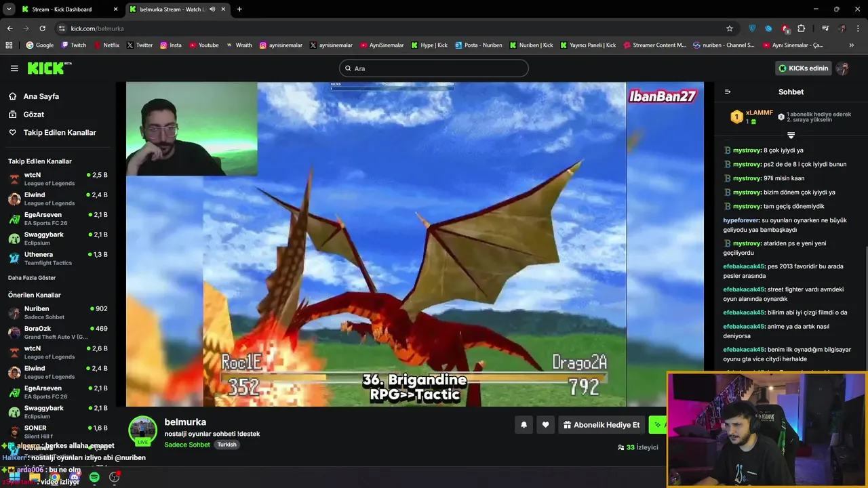Click the 33 İzleyici viewer count
Viewport: 868px width, 488px height.
[x=638, y=447]
